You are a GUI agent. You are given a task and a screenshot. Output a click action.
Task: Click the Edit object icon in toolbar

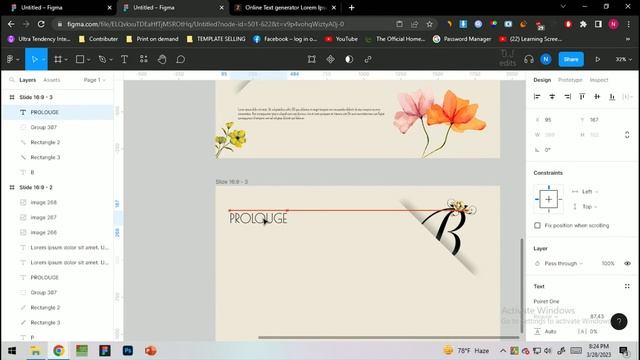point(312,60)
